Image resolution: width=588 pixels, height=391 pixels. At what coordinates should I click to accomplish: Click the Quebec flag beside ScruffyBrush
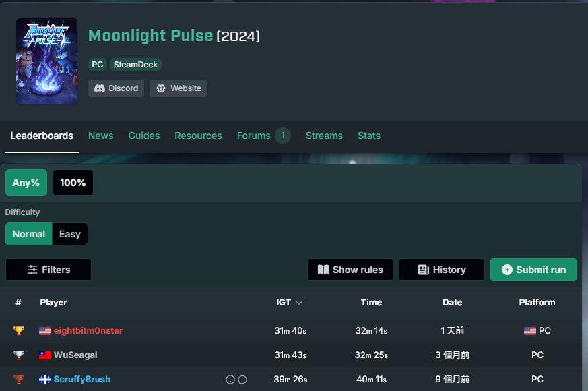tap(45, 380)
